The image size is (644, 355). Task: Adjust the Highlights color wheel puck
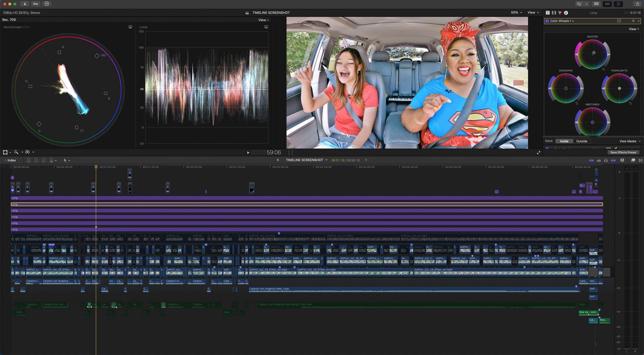[x=619, y=88]
